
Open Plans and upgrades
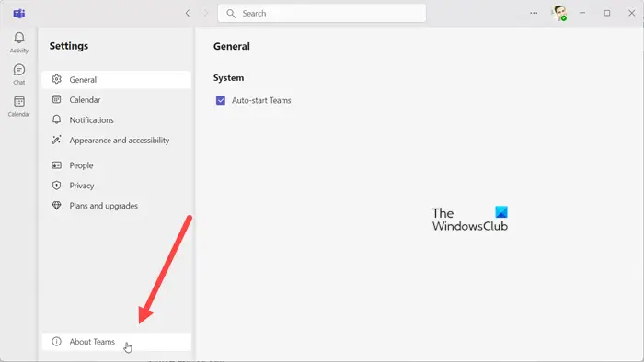click(x=116, y=206)
